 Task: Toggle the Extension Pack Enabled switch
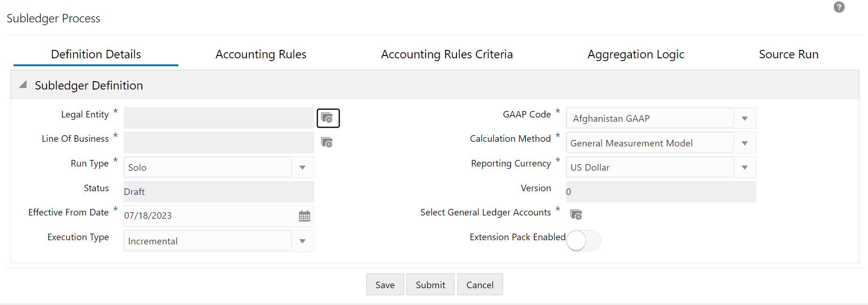coord(583,241)
